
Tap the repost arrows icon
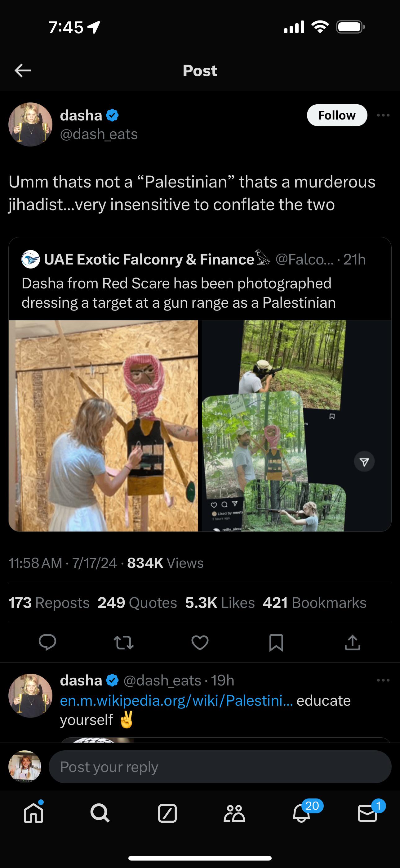(124, 642)
